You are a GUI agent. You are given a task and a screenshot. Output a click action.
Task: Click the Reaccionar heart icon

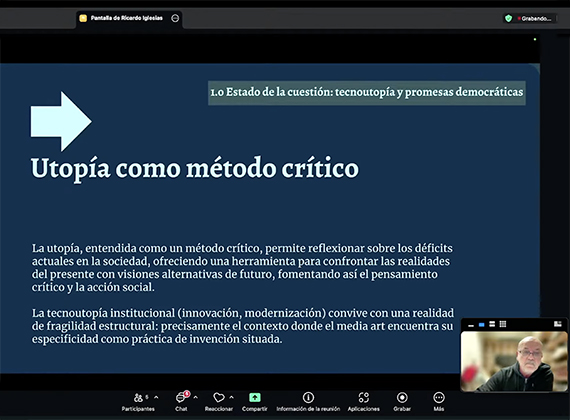point(219,398)
